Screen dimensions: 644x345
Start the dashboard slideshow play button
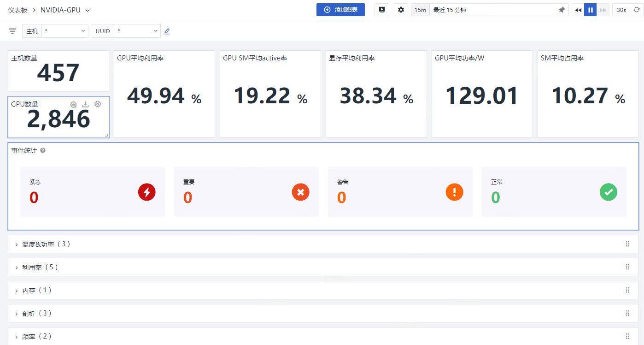381,10
